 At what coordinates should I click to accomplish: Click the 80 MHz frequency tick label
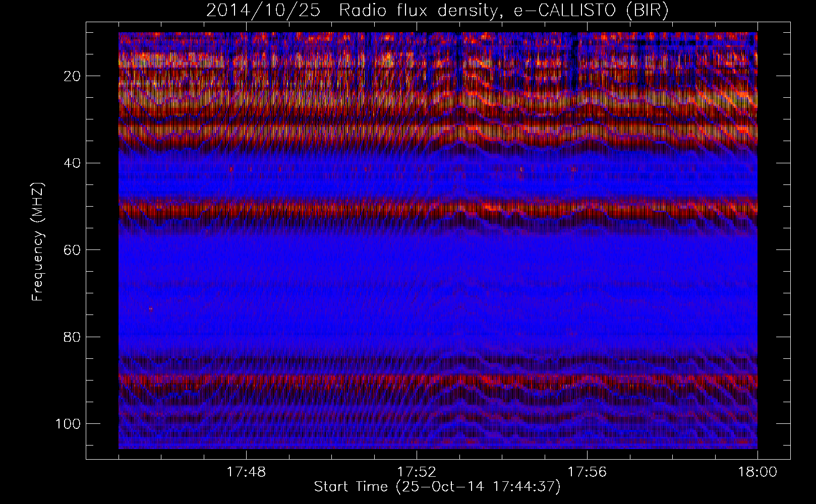coord(72,337)
